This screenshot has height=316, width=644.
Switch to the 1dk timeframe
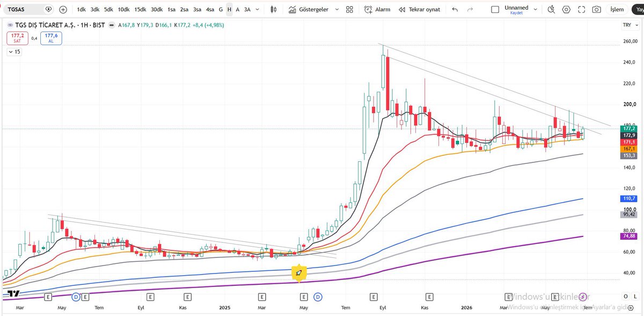(x=80, y=9)
